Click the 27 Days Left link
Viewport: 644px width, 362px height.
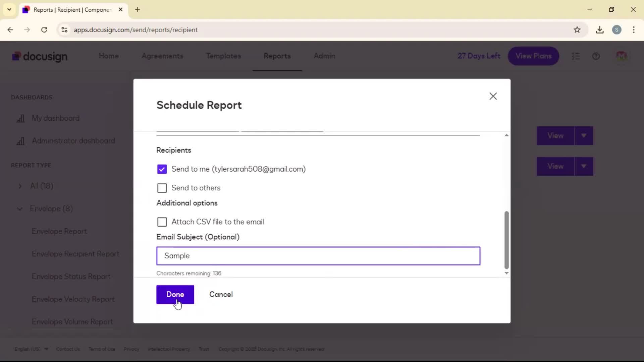[x=479, y=56]
